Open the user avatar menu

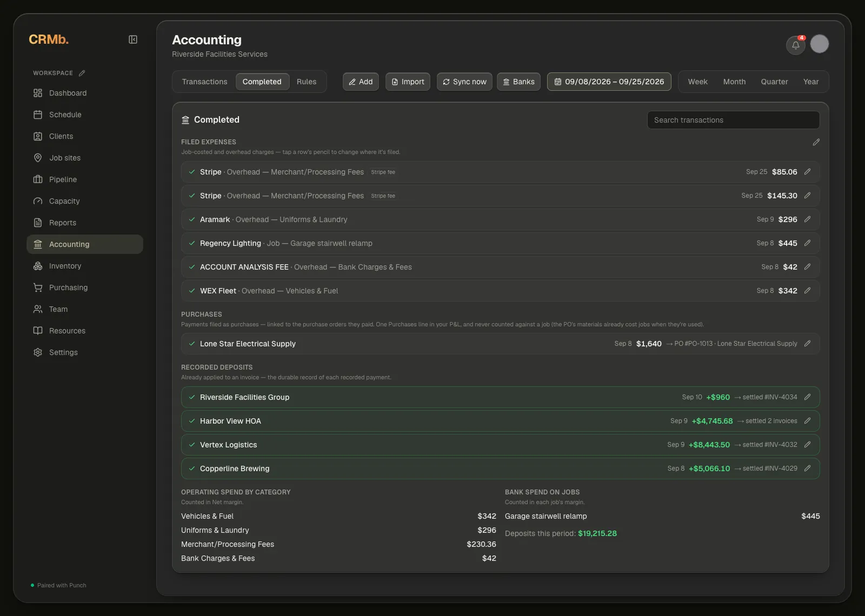click(x=820, y=44)
